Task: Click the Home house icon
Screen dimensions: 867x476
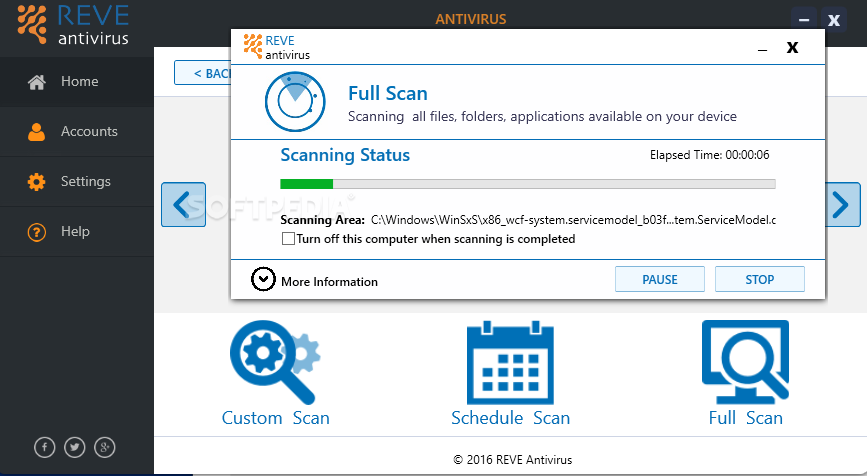Action: 36,82
